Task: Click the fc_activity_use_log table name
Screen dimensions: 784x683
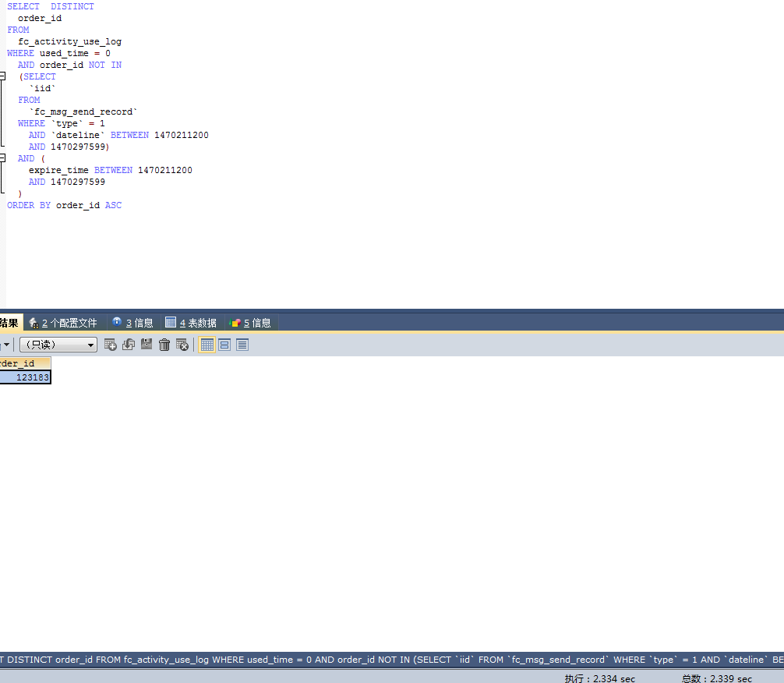Action: tap(70, 41)
